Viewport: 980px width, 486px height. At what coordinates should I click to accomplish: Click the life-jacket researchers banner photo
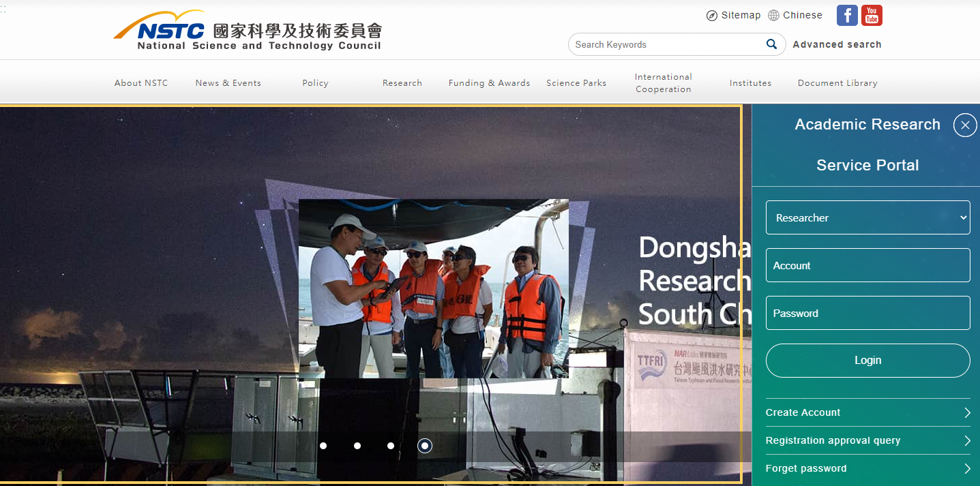(x=434, y=288)
